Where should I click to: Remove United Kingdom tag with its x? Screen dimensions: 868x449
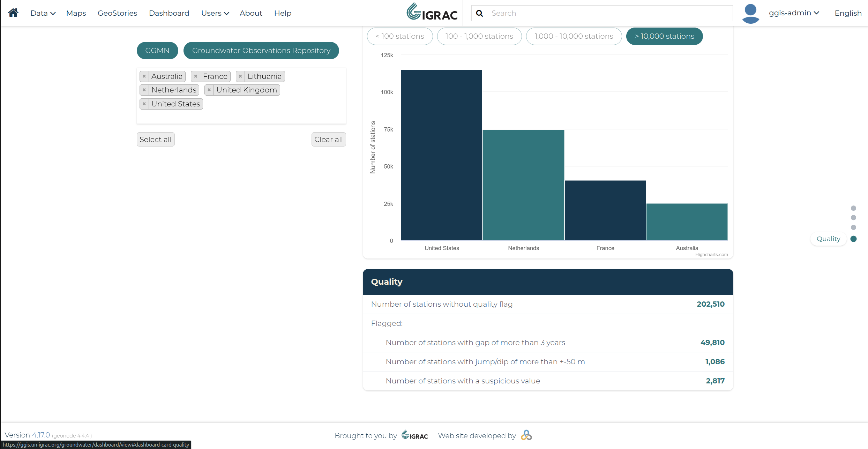pyautogui.click(x=209, y=90)
